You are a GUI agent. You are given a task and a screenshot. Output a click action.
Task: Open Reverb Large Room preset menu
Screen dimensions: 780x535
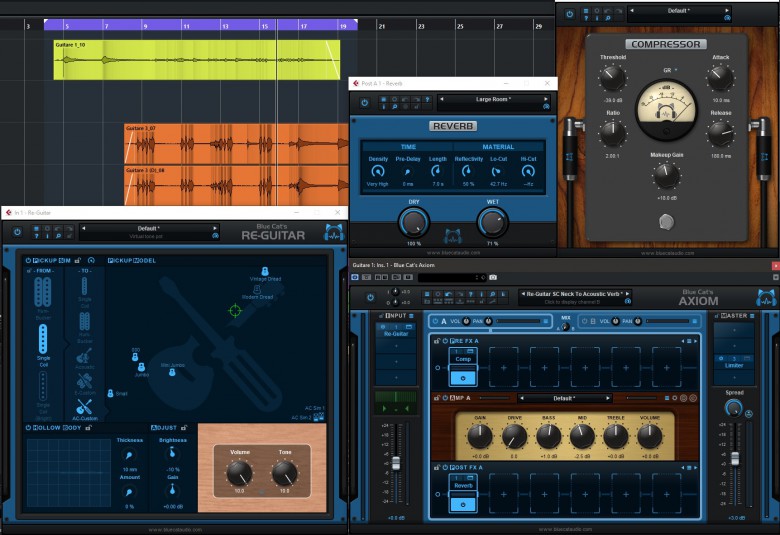click(492, 99)
